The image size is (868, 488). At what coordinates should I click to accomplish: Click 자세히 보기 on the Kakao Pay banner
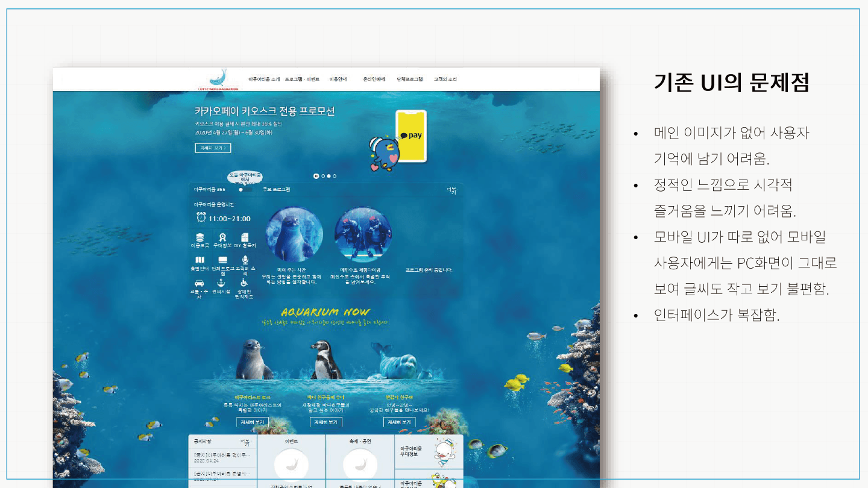[212, 148]
